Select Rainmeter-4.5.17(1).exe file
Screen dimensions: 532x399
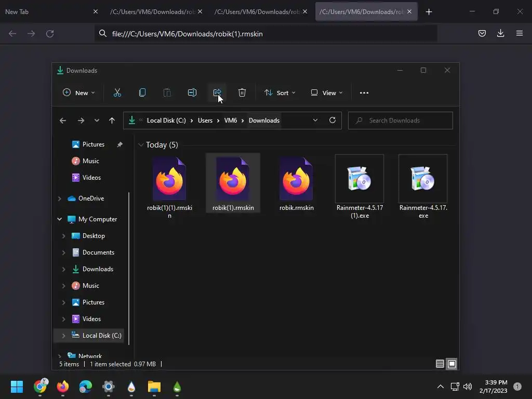360,187
